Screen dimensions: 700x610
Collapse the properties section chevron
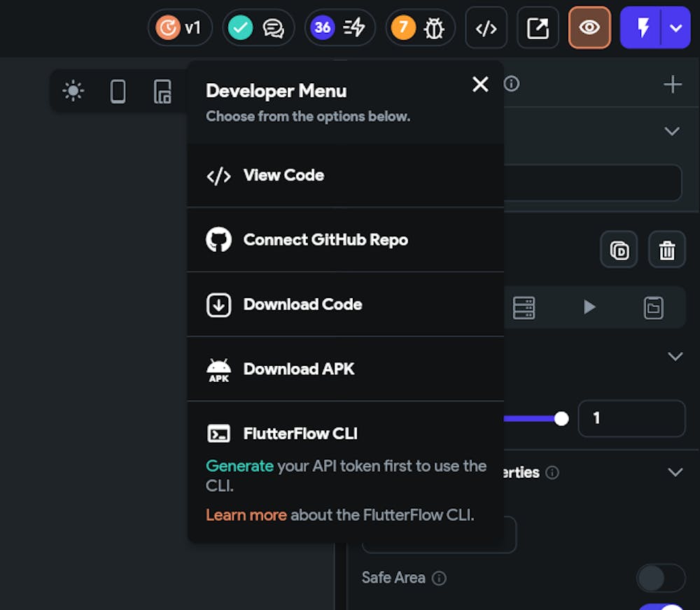[675, 472]
